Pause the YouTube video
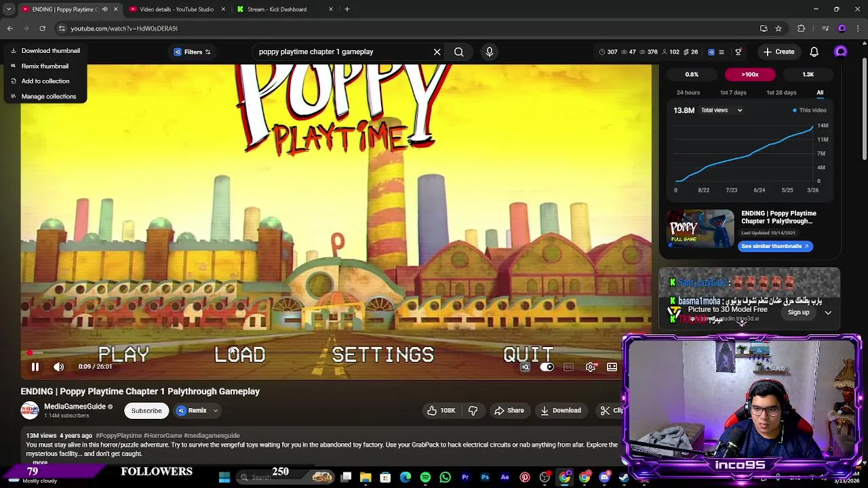The height and width of the screenshot is (488, 868). (35, 367)
